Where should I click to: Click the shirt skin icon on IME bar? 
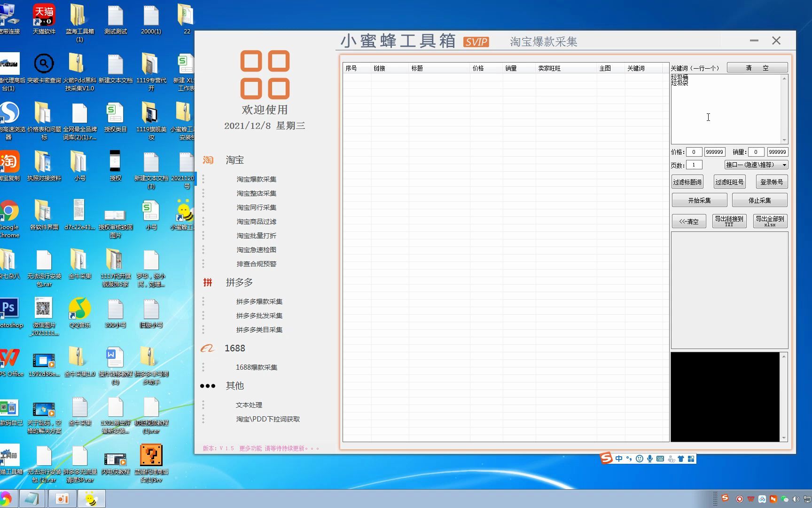tap(680, 459)
